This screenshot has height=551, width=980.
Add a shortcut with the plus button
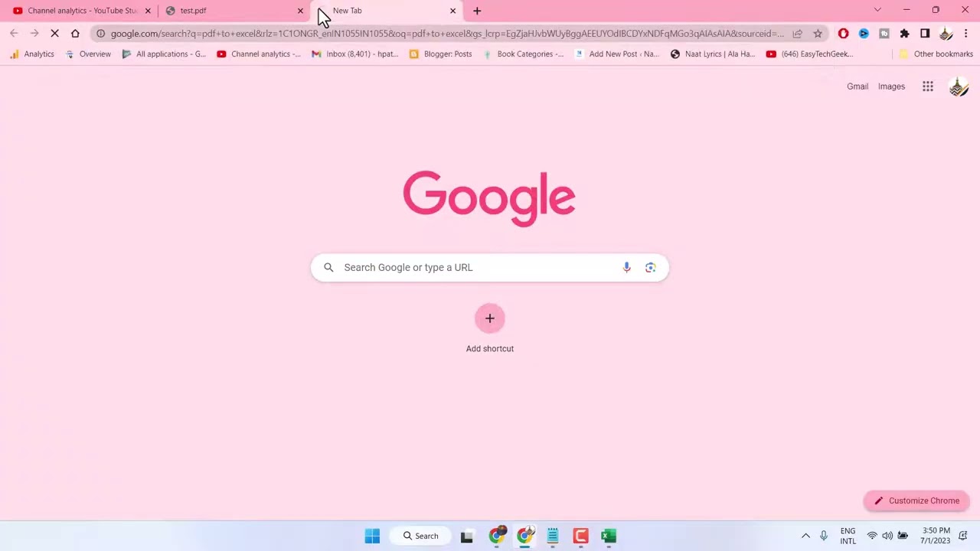click(490, 318)
